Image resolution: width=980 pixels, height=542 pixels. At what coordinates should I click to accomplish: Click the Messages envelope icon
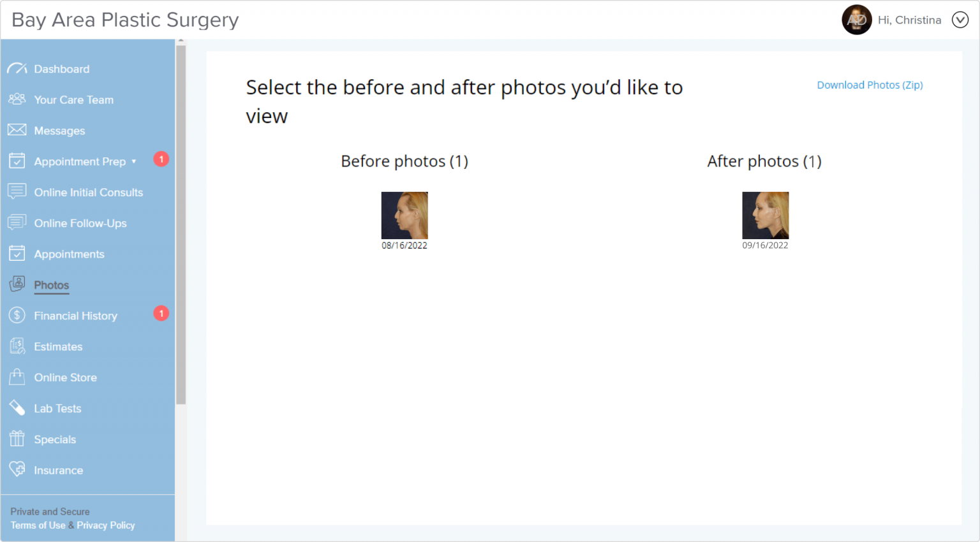17,130
